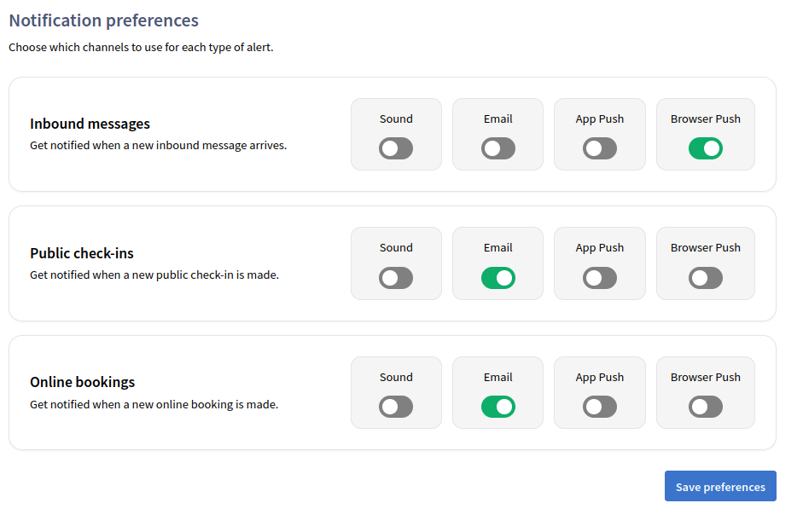Click the Public check-ins heading
Image resolution: width=803 pixels, height=532 pixels.
pyautogui.click(x=82, y=253)
